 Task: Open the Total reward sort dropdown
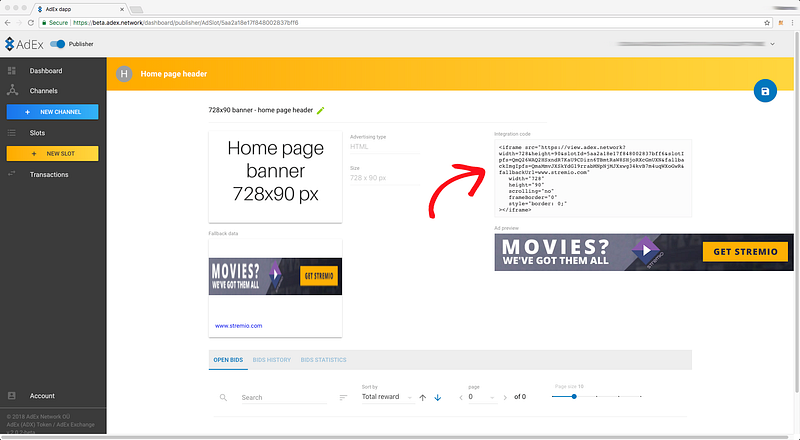coord(388,397)
